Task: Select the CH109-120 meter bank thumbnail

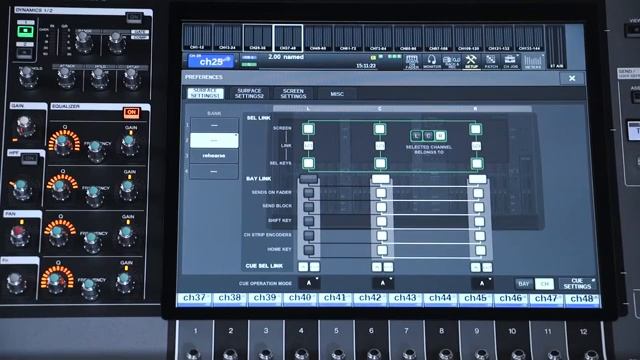Action: (469, 38)
